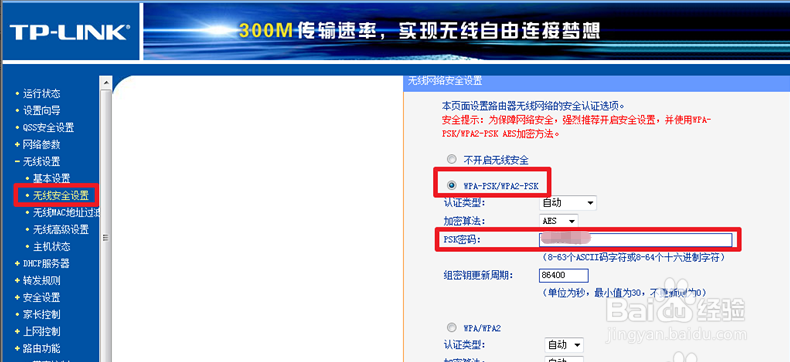Image resolution: width=790 pixels, height=362 pixels.
Task: Open 主机状态 in the sidebar
Action: [51, 247]
